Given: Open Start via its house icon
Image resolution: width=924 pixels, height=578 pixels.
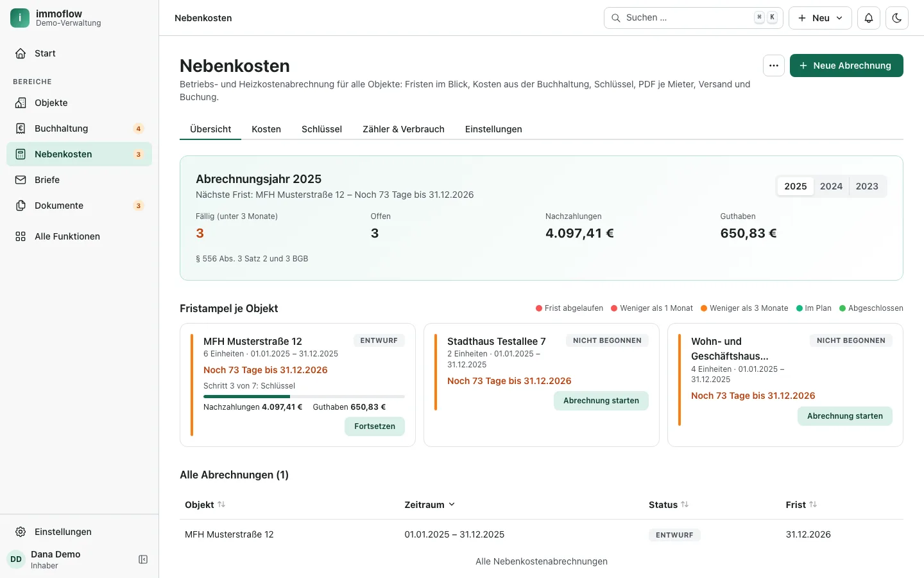Looking at the screenshot, I should point(21,53).
